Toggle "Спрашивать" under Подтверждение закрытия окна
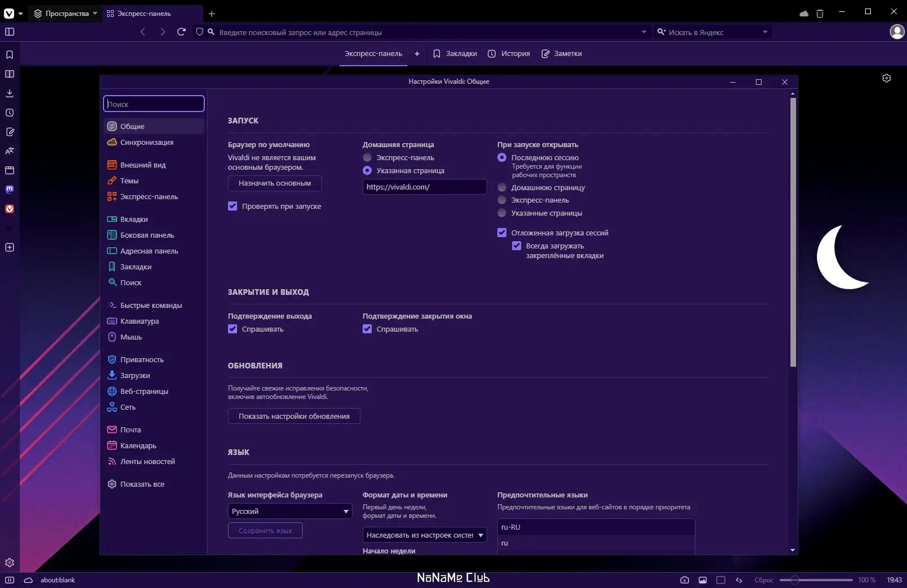 click(x=367, y=329)
